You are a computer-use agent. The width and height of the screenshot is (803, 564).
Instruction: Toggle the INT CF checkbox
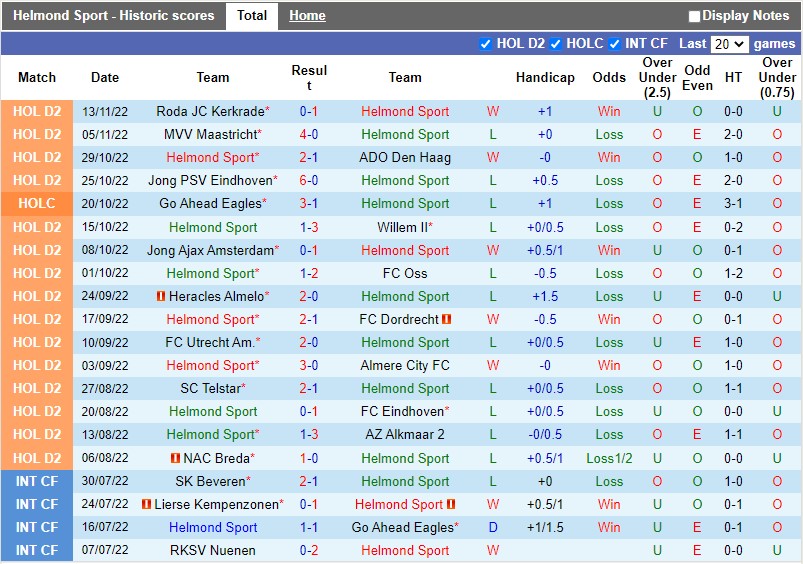click(x=615, y=44)
